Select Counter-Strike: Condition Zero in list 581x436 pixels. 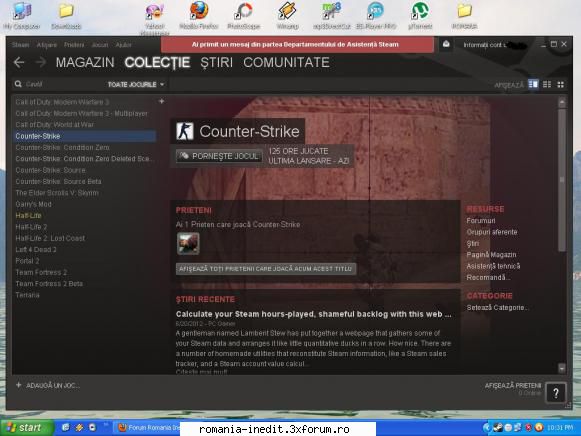pyautogui.click(x=62, y=147)
